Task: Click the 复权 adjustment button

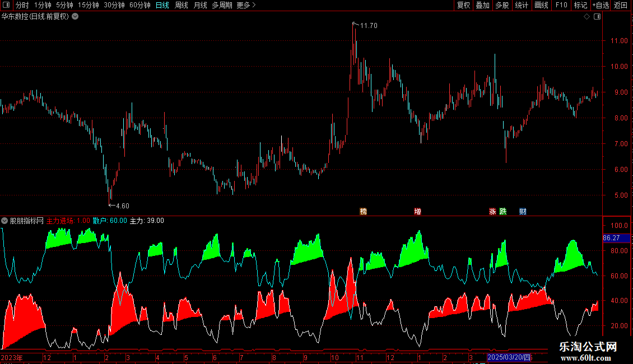Action: coord(463,5)
